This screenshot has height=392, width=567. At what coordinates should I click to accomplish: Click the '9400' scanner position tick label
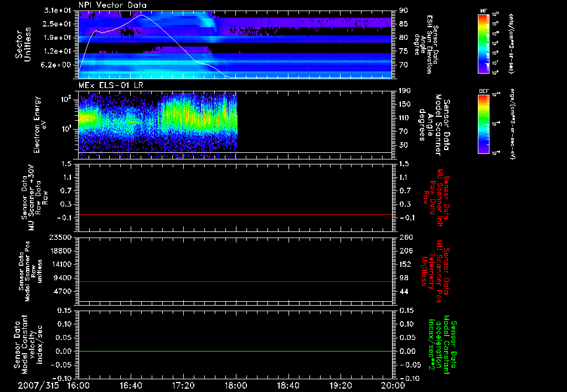[62, 278]
